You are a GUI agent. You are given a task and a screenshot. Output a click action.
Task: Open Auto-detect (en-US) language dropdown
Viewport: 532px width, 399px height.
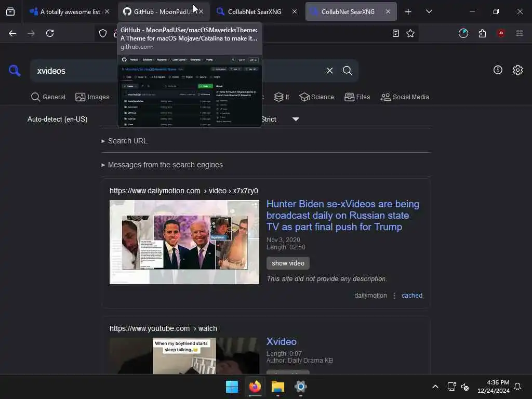57,119
